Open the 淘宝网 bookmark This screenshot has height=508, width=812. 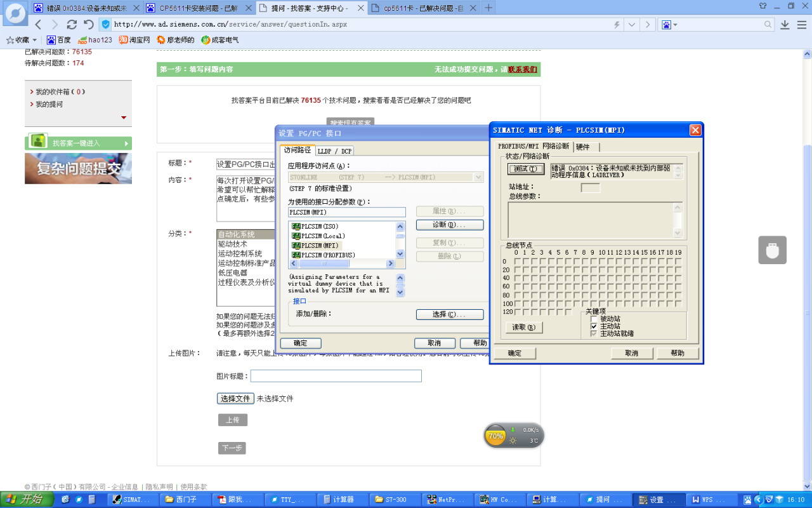pyautogui.click(x=134, y=40)
